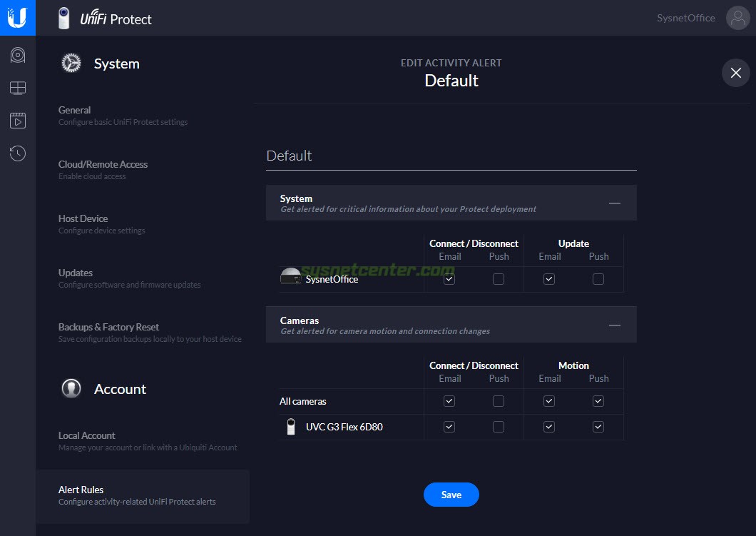Click the Account avatar icon

[x=71, y=388]
